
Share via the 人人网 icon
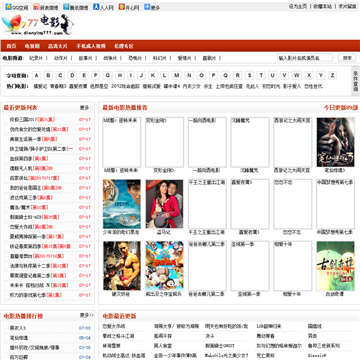pyautogui.click(x=96, y=7)
